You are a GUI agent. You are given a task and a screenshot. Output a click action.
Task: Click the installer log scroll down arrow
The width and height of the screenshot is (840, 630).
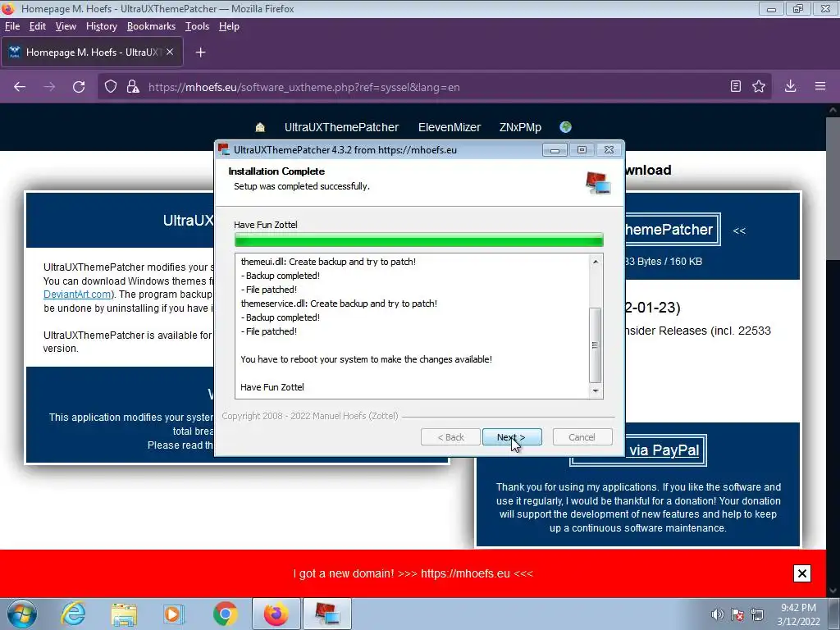tap(596, 391)
